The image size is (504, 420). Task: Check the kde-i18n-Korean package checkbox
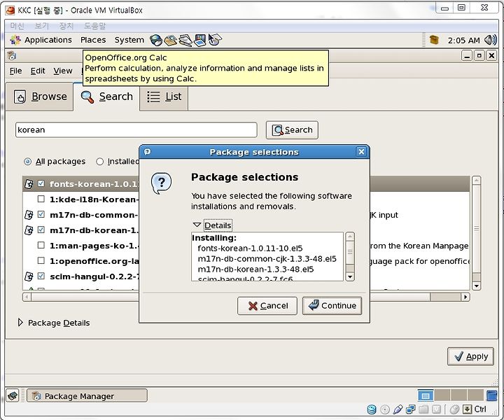tap(41, 199)
